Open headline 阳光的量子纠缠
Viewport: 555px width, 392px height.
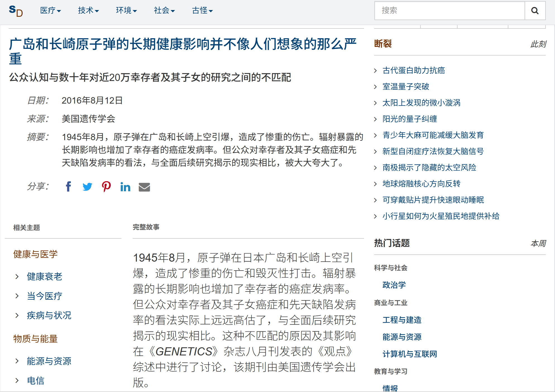pyautogui.click(x=410, y=119)
